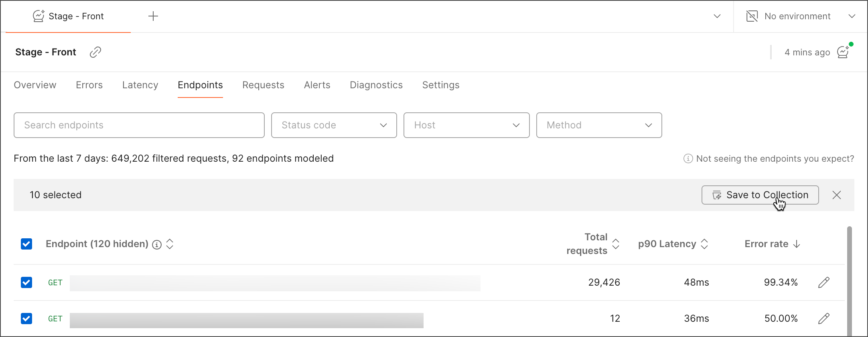Click inside the Search endpoints field
The height and width of the screenshot is (337, 868).
(139, 125)
